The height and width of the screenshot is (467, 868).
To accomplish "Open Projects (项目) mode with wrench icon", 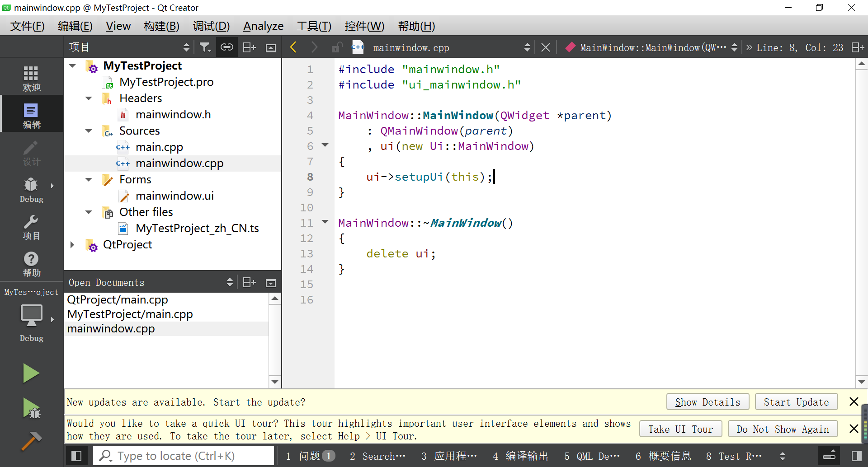I will [31, 227].
